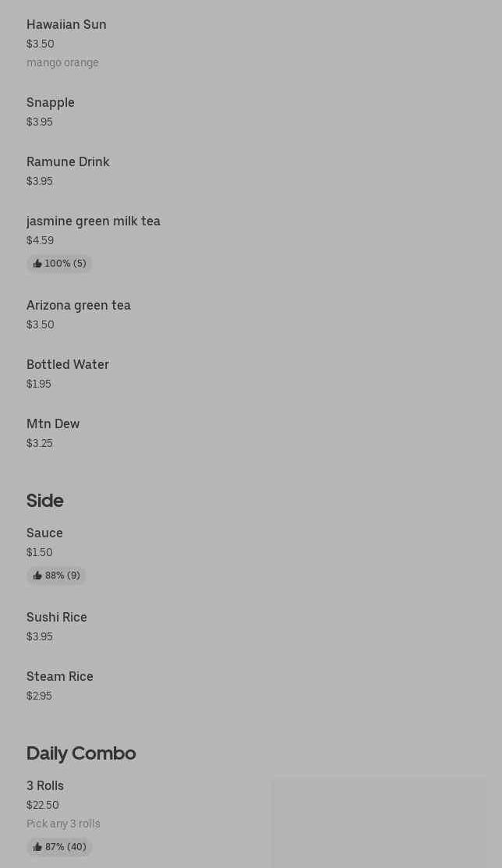Click thumbs-up icon on Sauce rating badge

point(37,576)
